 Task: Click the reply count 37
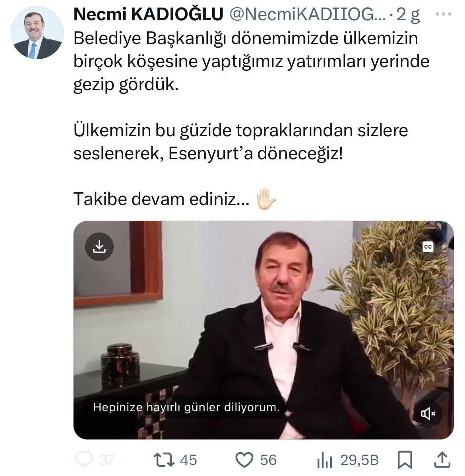coord(107,460)
